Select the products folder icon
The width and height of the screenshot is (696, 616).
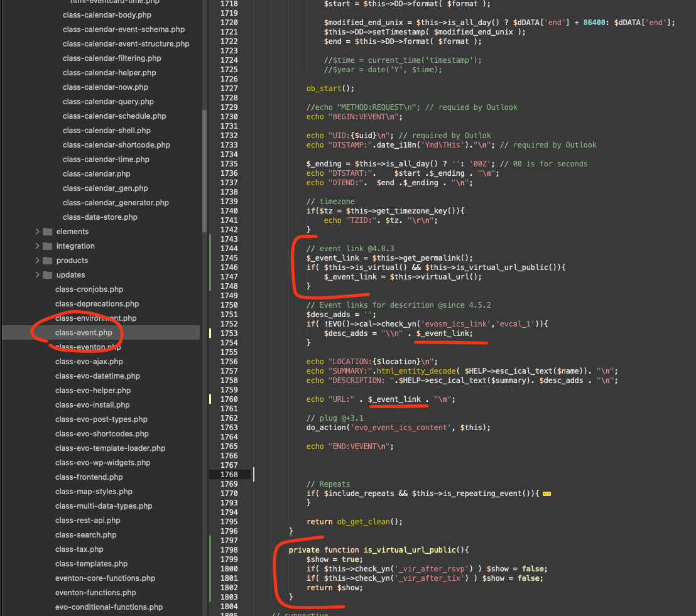tap(48, 261)
